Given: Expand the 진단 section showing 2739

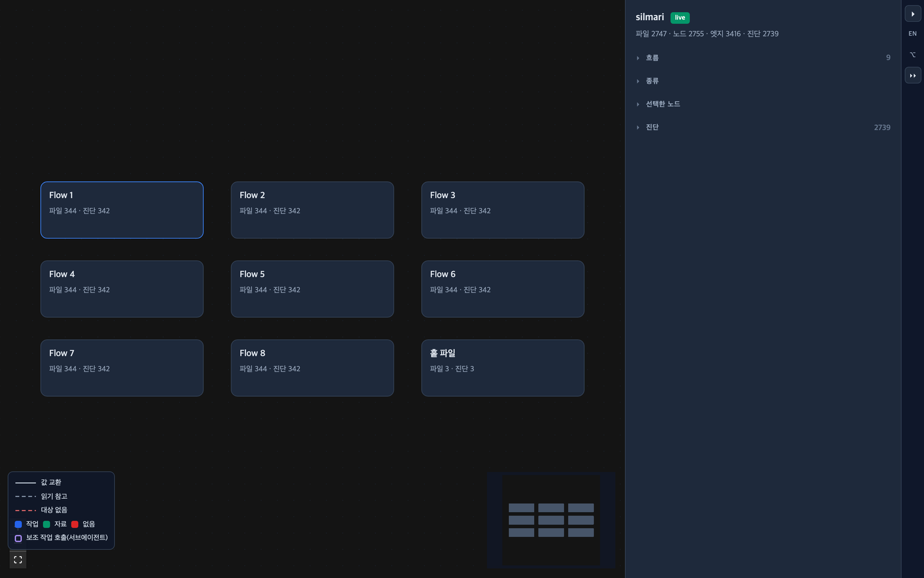Looking at the screenshot, I should pos(763,127).
